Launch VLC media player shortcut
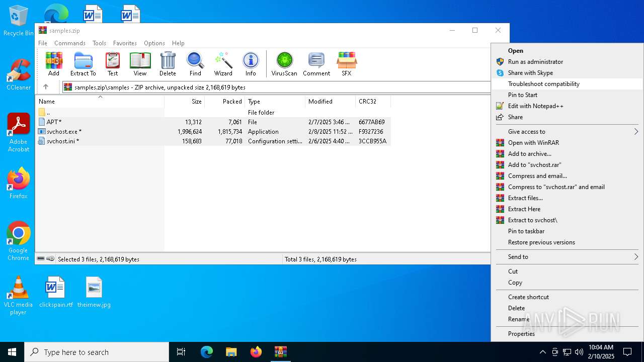The height and width of the screenshot is (362, 644). coord(19,296)
